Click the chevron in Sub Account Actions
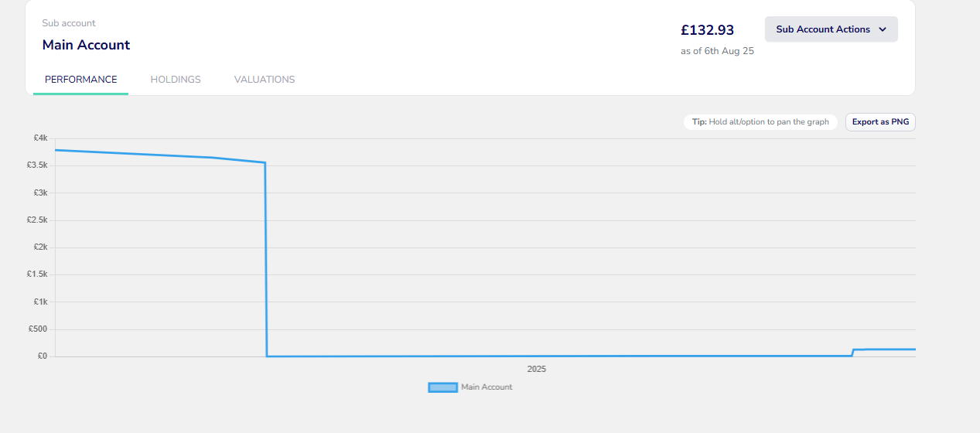 [x=883, y=29]
